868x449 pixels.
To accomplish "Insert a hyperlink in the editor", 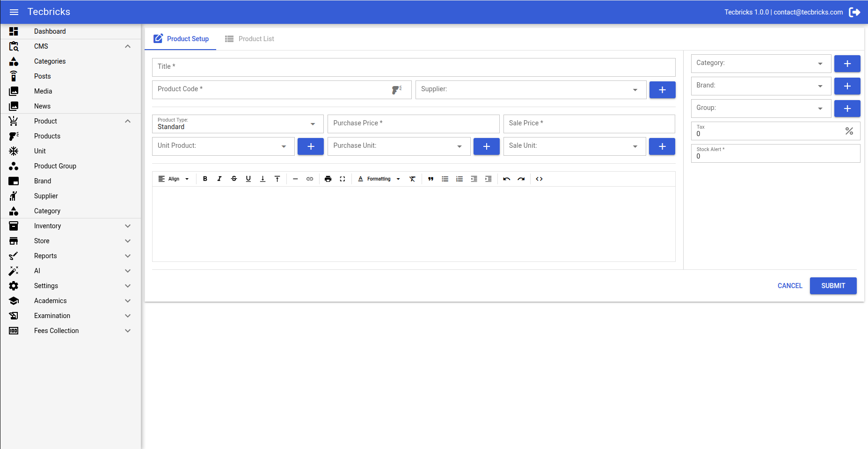I will (x=310, y=179).
